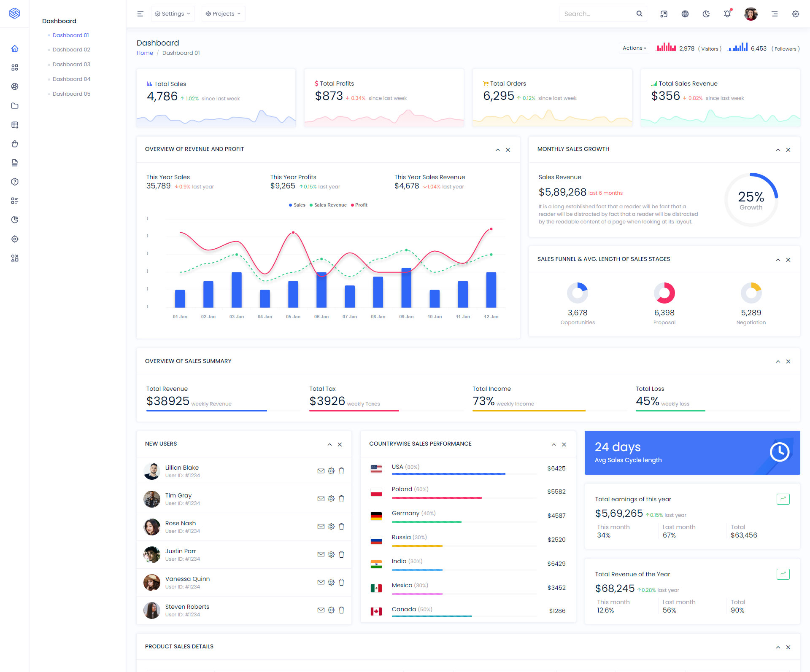The image size is (810, 672).
Task: Open the globe language icon
Action: 685,14
